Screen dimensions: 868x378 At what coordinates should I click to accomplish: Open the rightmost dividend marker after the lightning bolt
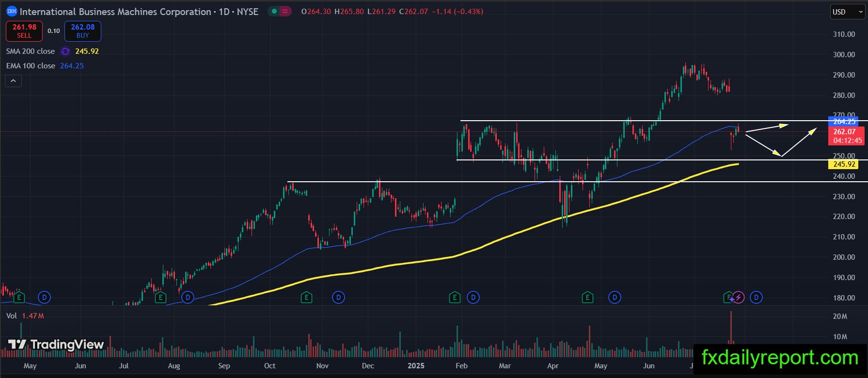[757, 297]
